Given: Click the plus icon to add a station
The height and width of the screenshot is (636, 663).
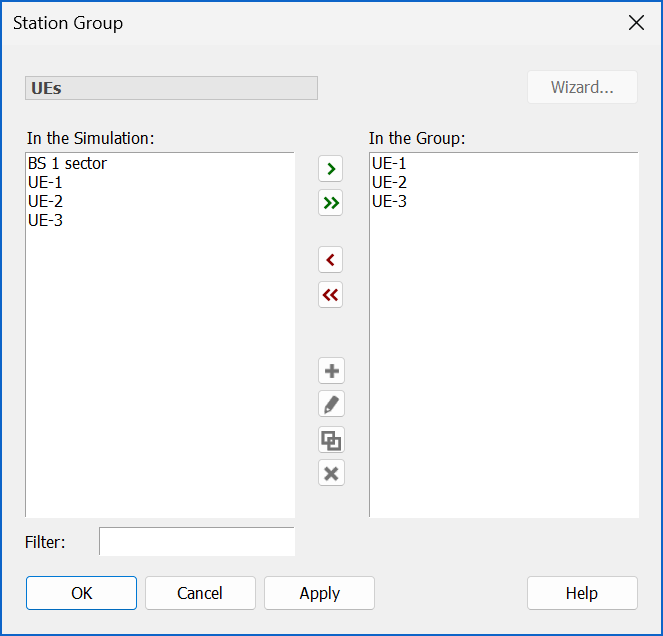Looking at the screenshot, I should coord(331,371).
